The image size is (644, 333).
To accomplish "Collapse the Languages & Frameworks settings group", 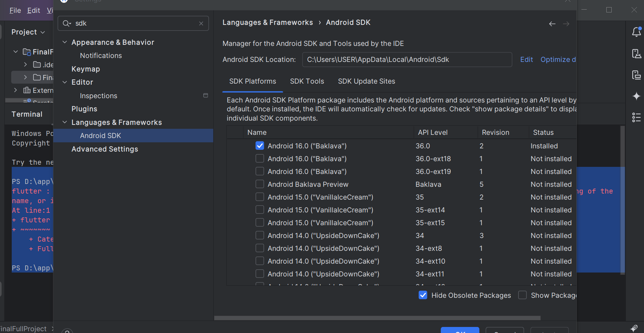I will (x=65, y=122).
